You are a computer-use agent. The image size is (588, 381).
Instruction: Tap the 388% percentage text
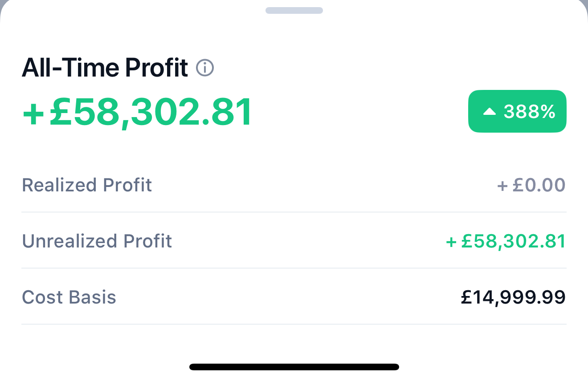[529, 112]
